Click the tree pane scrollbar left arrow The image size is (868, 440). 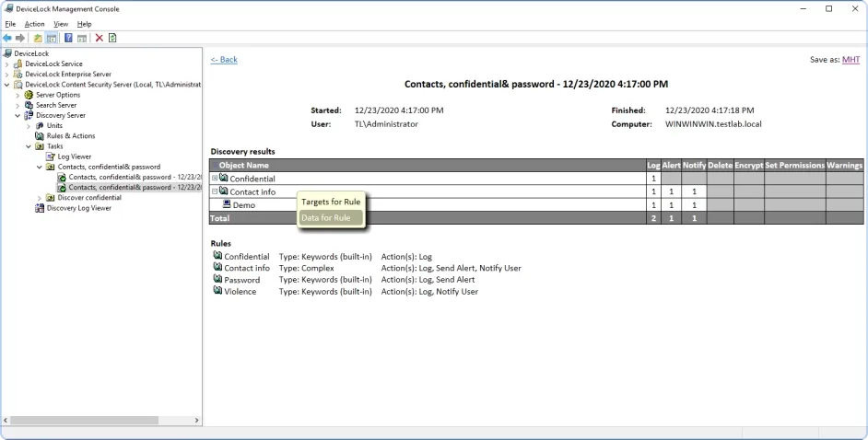tap(6, 420)
